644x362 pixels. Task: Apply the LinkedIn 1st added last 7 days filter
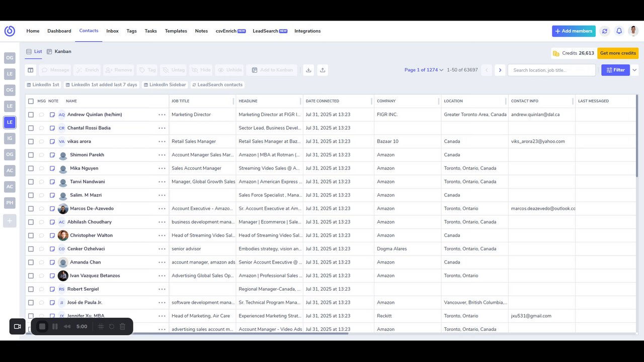pyautogui.click(x=101, y=85)
